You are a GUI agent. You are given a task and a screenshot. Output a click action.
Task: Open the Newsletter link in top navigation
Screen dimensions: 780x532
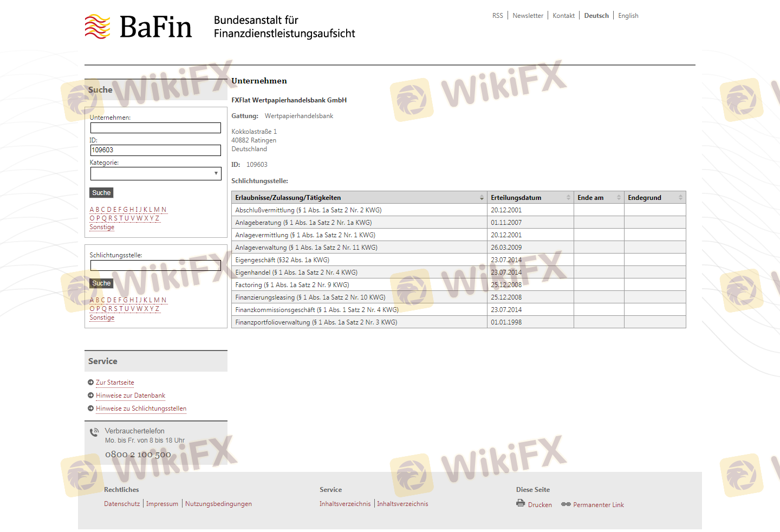[528, 16]
